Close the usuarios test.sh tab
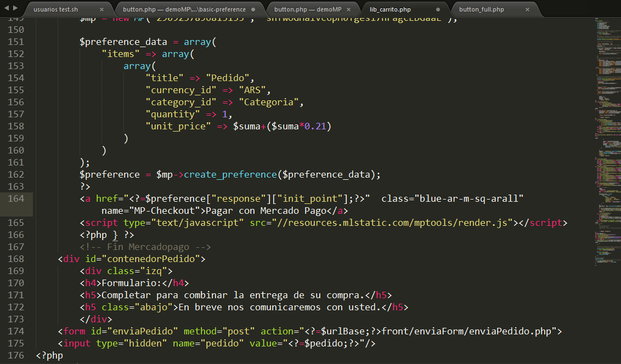Image resolution: width=621 pixels, height=364 pixels. [102, 9]
